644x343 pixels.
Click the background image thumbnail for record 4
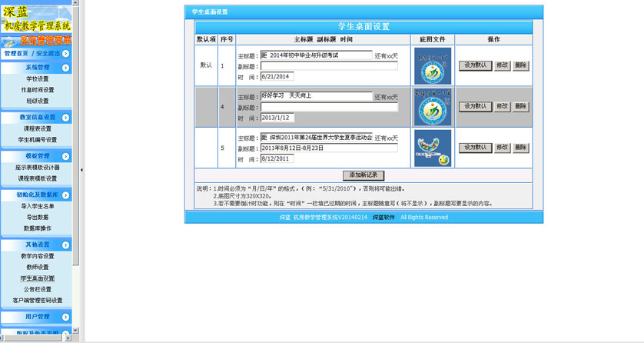click(x=433, y=107)
